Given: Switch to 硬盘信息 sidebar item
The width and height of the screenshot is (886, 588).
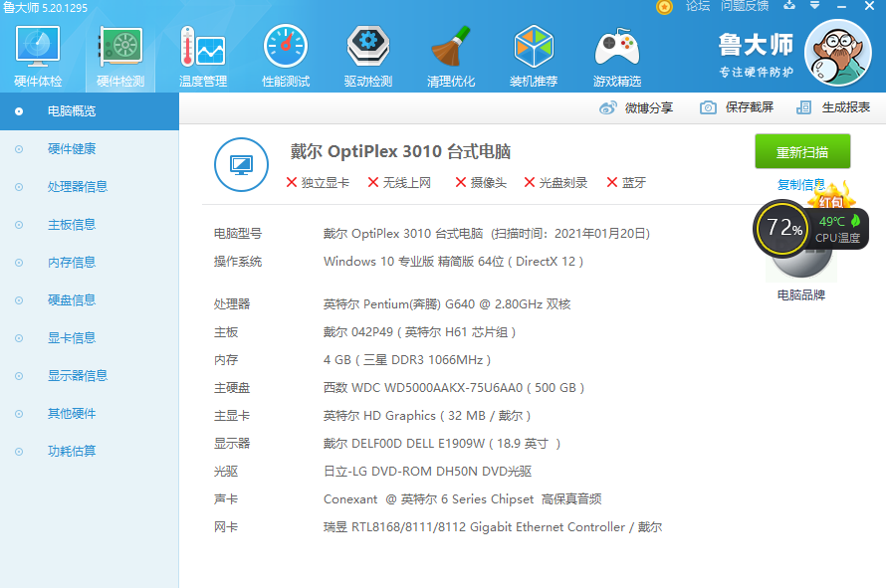Looking at the screenshot, I should [x=90, y=299].
